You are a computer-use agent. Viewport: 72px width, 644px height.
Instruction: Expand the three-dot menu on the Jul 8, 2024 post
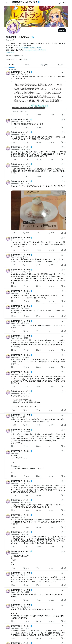(65, 255)
